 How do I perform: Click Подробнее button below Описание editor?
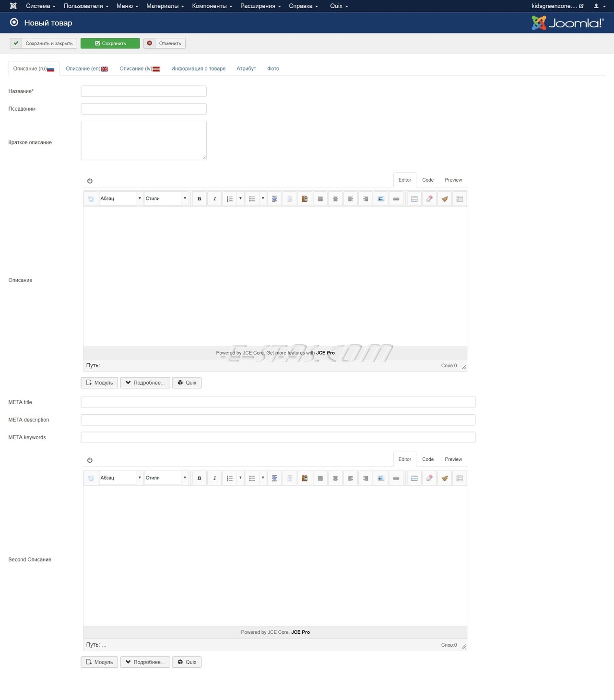point(145,383)
